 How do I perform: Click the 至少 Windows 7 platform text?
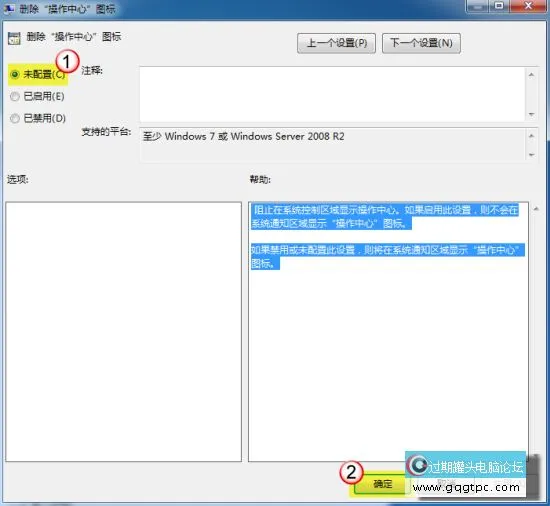pos(243,136)
